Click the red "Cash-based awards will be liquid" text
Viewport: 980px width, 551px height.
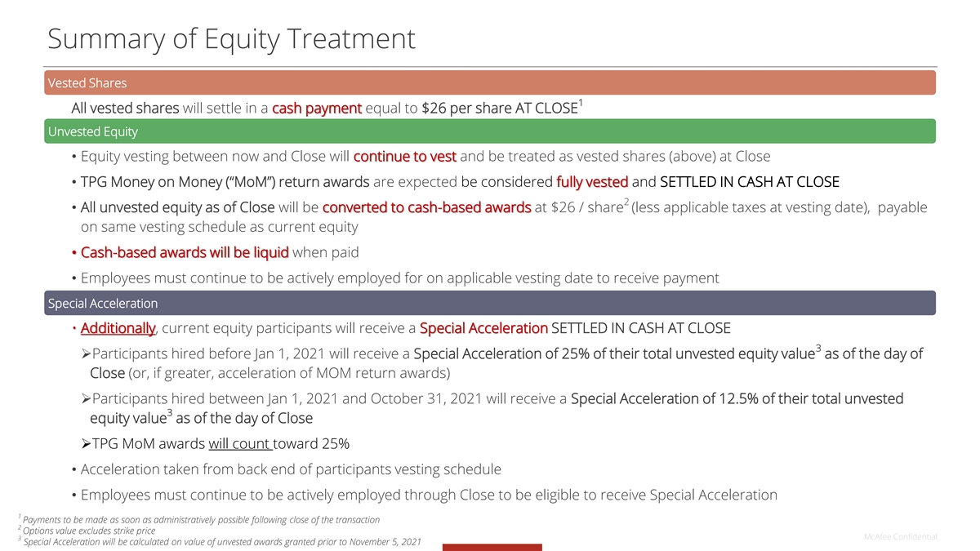pyautogui.click(x=185, y=253)
